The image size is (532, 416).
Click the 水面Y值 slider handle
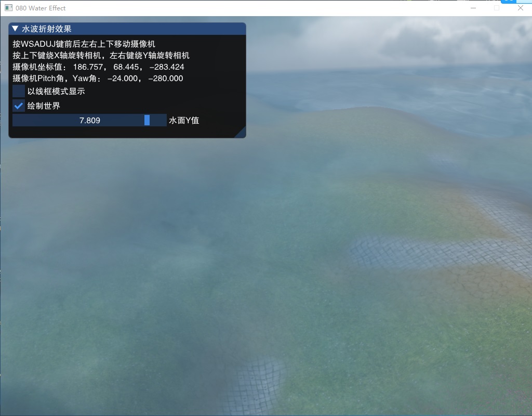point(147,120)
